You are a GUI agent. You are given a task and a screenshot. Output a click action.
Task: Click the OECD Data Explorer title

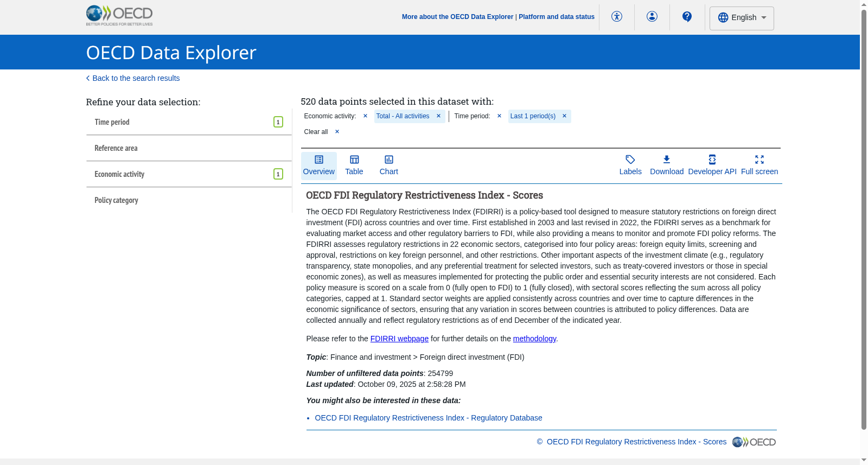click(x=171, y=53)
